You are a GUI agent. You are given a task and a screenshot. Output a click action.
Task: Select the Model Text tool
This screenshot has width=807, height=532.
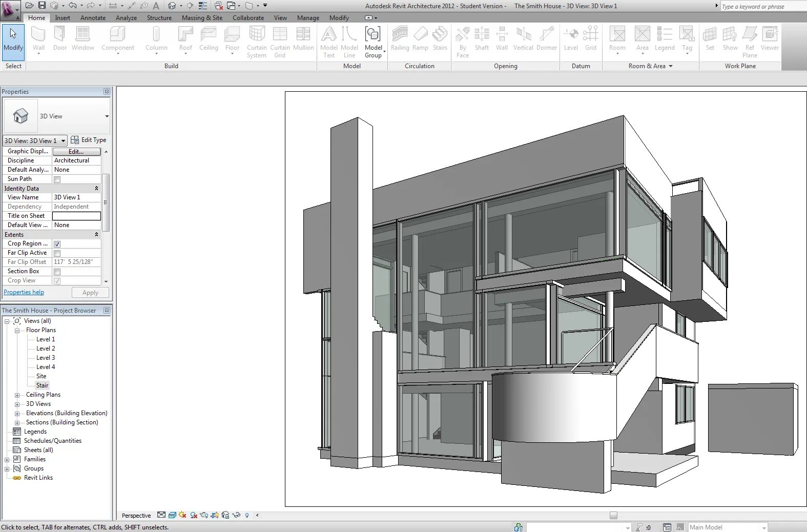329,42
